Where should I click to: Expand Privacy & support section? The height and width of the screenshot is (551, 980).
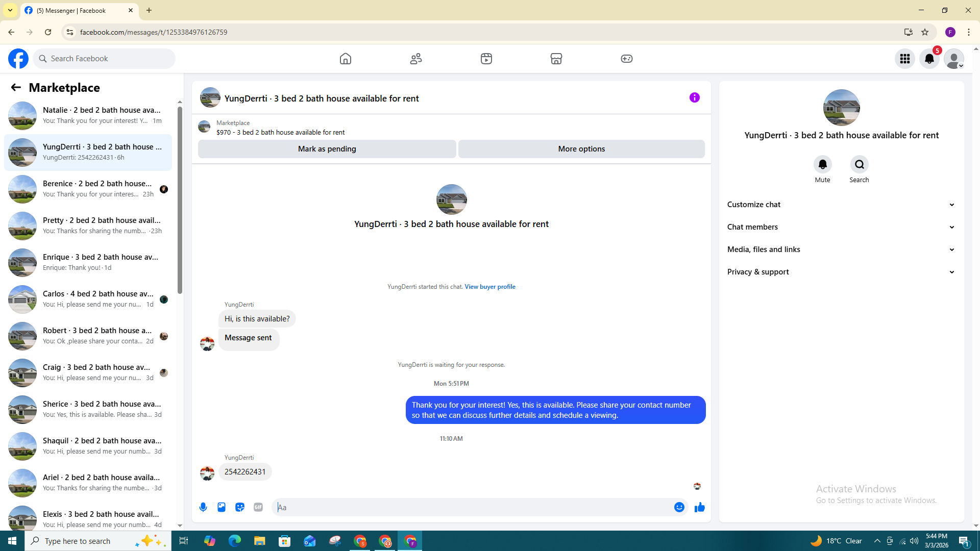[x=841, y=272]
